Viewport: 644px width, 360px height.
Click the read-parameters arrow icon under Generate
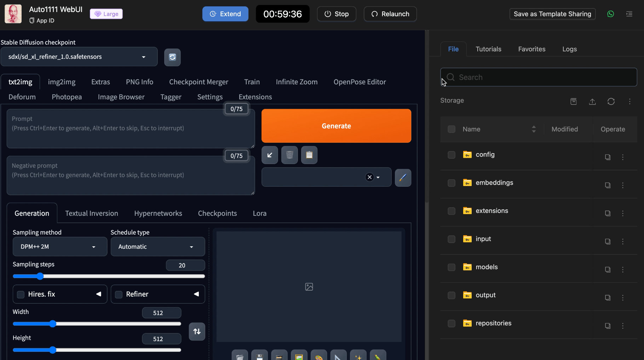tap(270, 155)
